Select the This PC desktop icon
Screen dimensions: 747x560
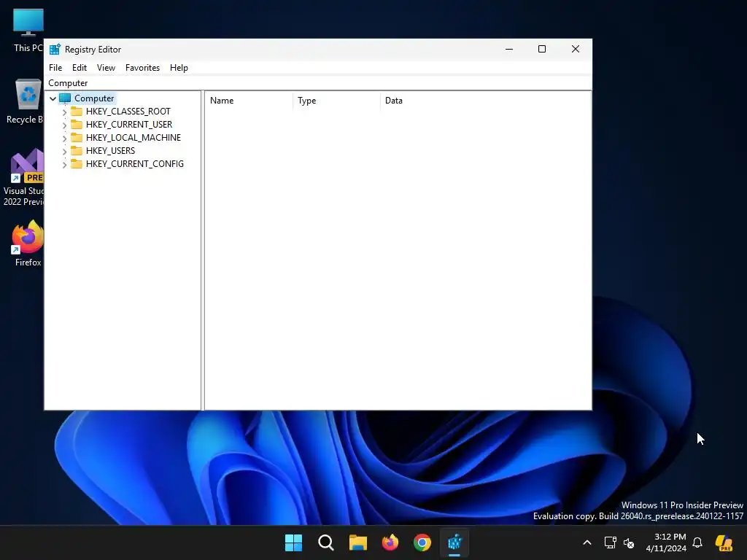[x=28, y=31]
